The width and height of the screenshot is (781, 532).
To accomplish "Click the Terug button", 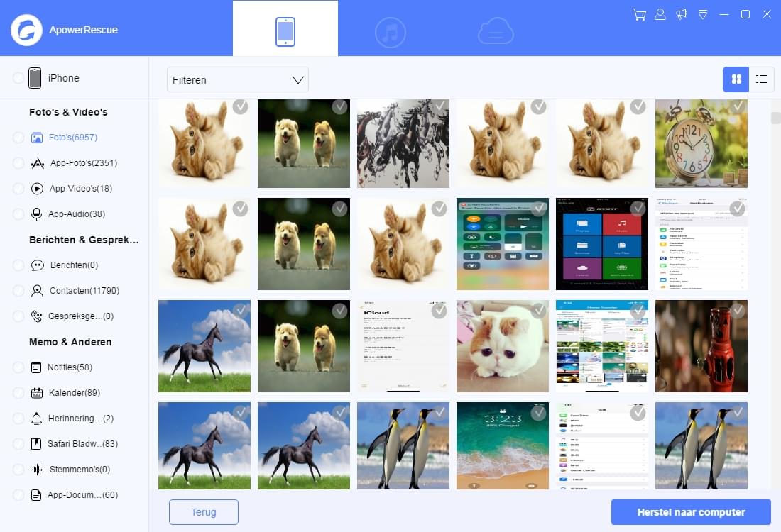I will [x=203, y=512].
